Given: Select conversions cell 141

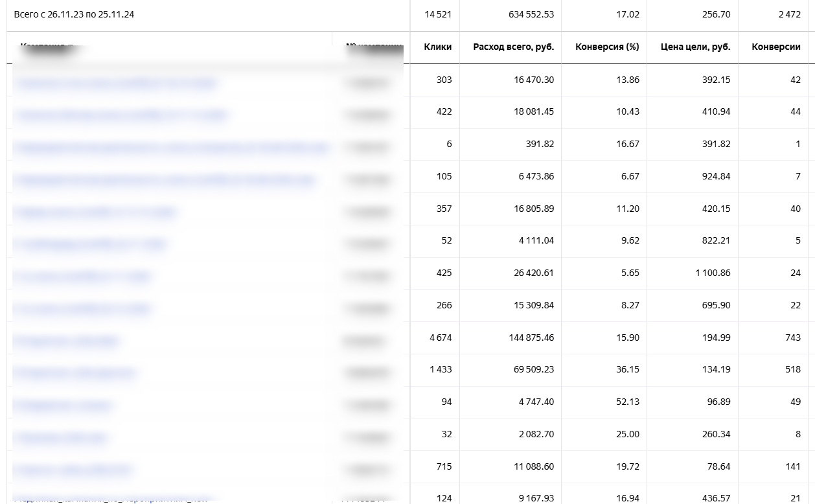Looking at the screenshot, I should (x=793, y=466).
